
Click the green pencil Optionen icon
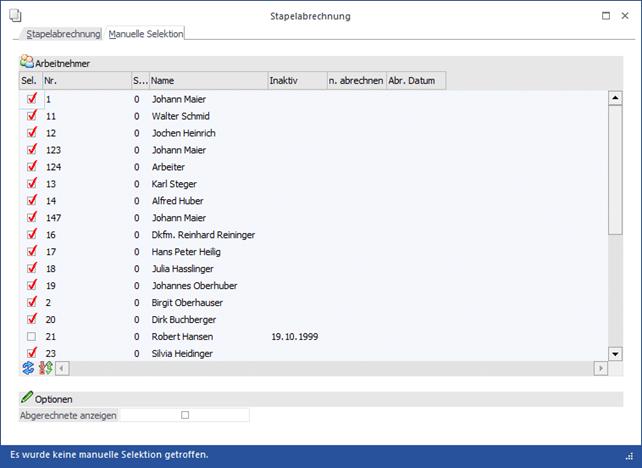[x=27, y=398]
